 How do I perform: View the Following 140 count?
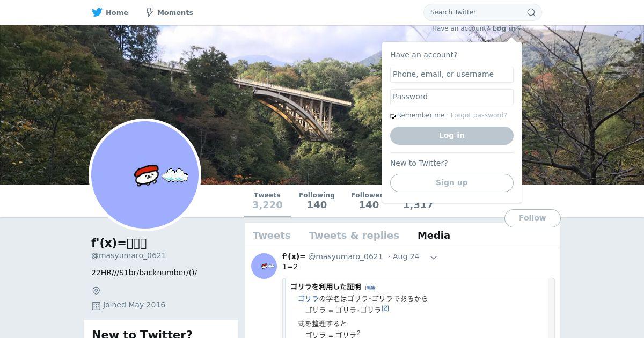click(317, 201)
